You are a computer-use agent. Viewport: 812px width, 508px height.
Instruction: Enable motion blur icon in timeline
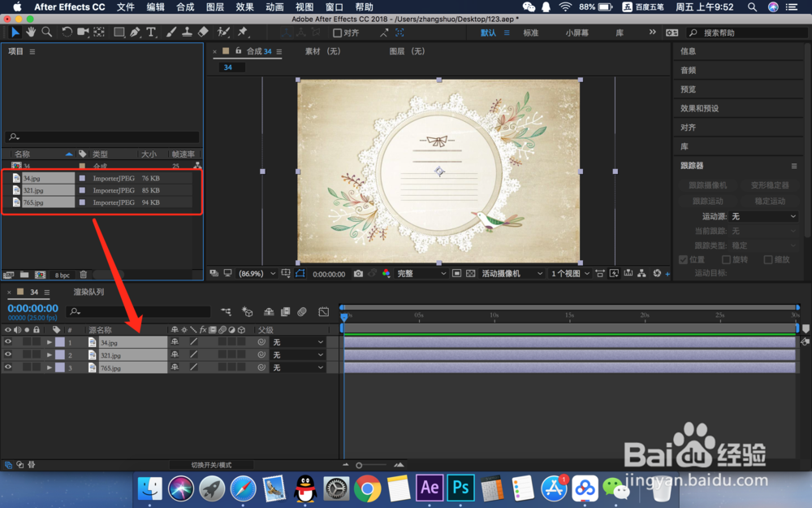(x=302, y=311)
